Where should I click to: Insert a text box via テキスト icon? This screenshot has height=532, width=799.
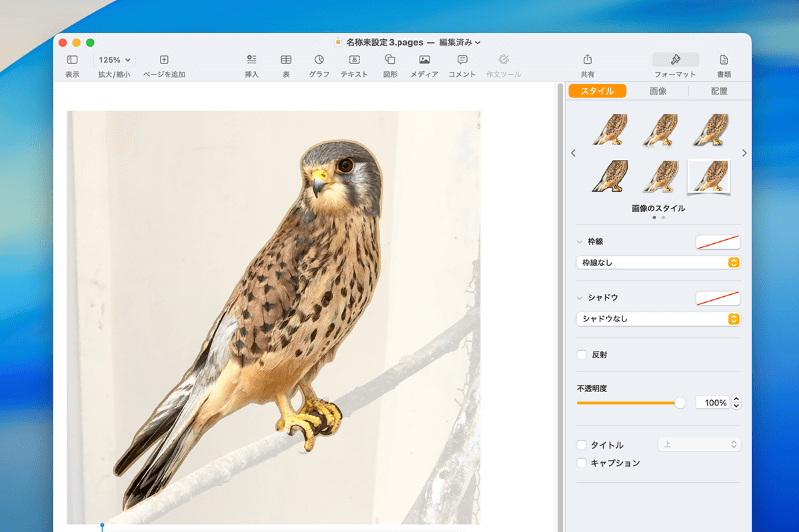354,60
